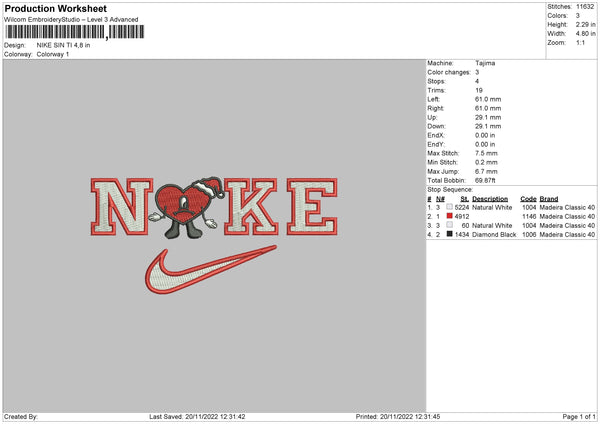The height and width of the screenshot is (424, 600).
Task: Pick the red swatch in stop row 2
Action: [450, 216]
